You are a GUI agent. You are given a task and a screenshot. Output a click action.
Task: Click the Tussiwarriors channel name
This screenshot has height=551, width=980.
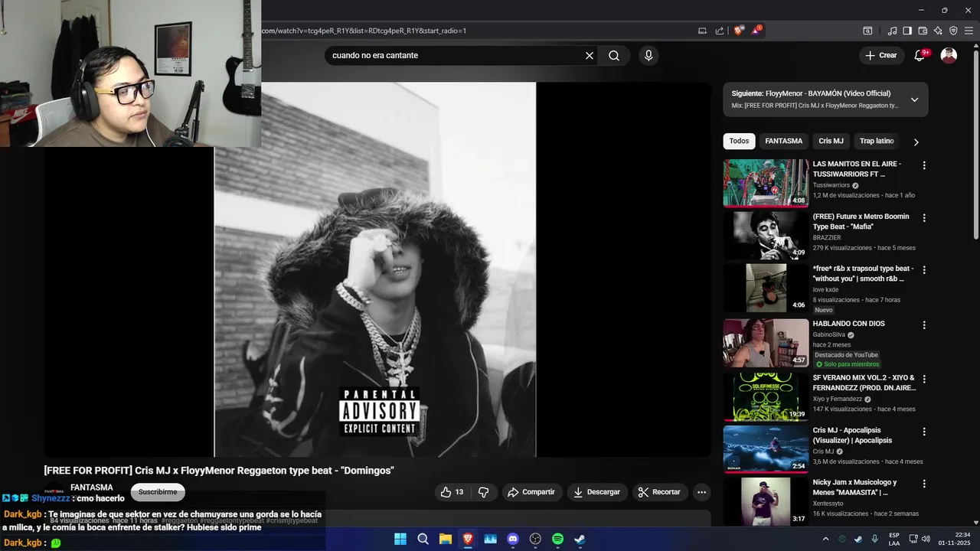point(831,185)
